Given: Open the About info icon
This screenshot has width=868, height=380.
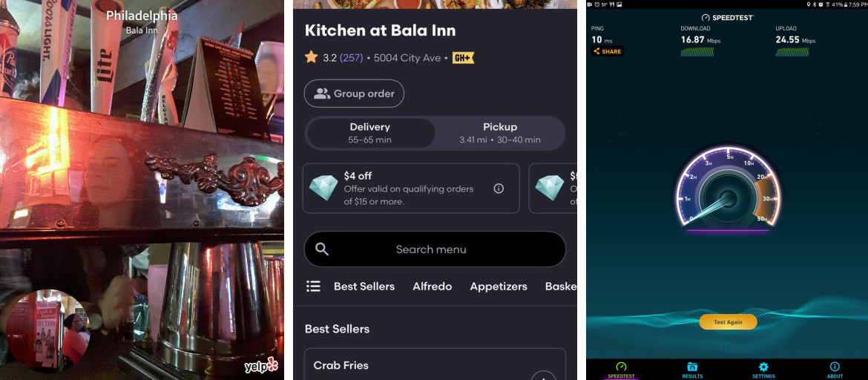Looking at the screenshot, I should [x=835, y=367].
